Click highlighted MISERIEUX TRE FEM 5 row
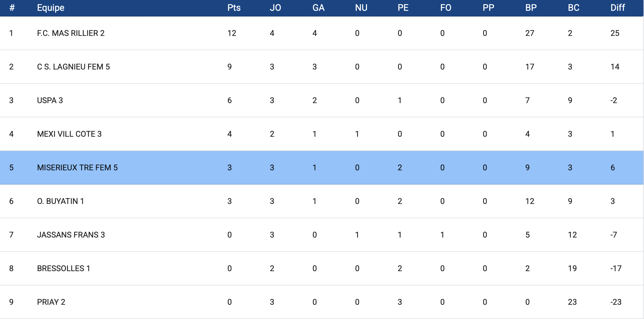Image resolution: width=644 pixels, height=319 pixels. click(x=77, y=168)
